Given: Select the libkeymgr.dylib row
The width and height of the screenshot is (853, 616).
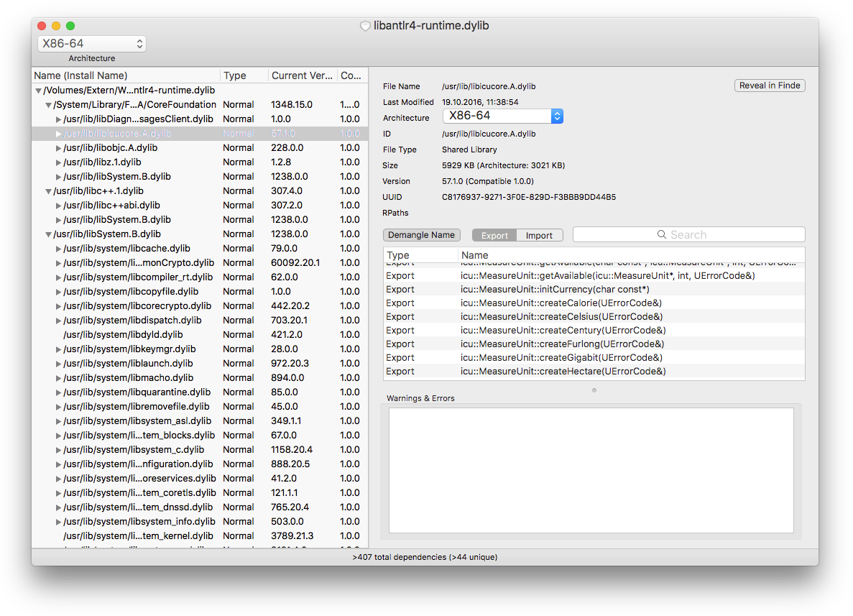Looking at the screenshot, I should (200, 349).
